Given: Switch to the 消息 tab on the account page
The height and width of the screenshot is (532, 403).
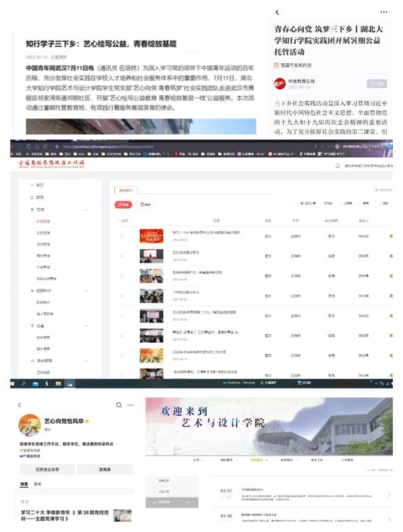Looking at the screenshot, I should pos(24,484).
